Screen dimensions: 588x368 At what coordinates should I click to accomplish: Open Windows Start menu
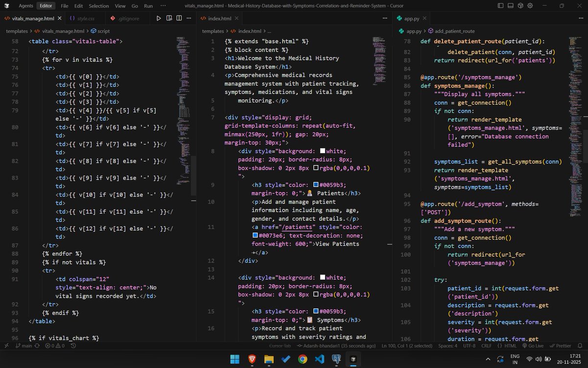[x=235, y=359]
